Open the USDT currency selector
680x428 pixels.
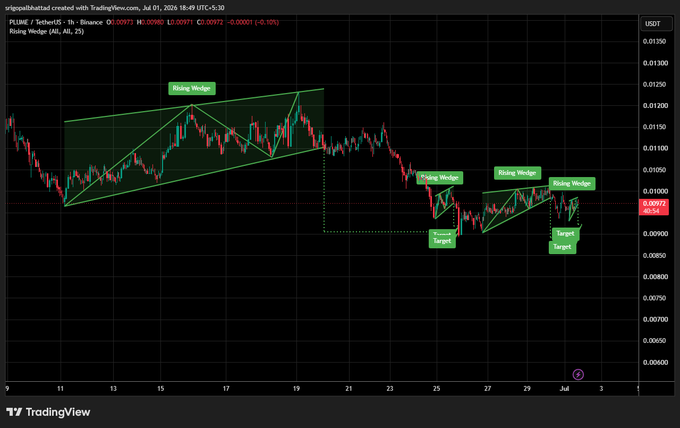(656, 24)
